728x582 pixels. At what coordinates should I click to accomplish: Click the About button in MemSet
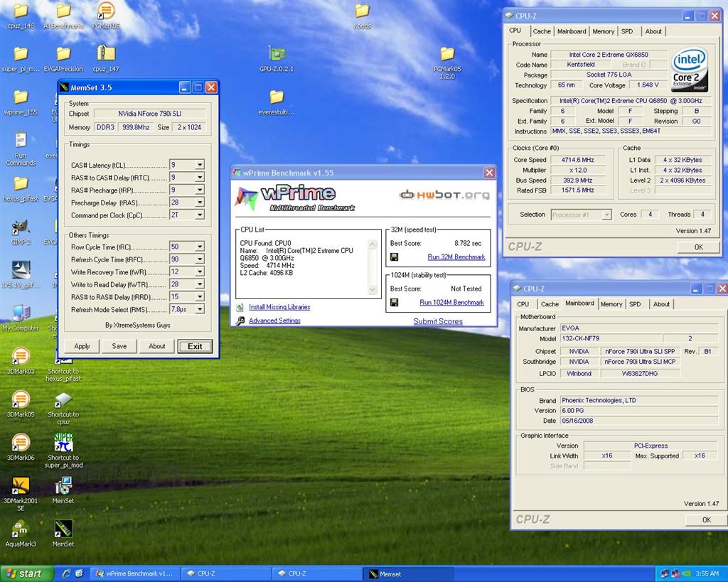click(x=157, y=346)
